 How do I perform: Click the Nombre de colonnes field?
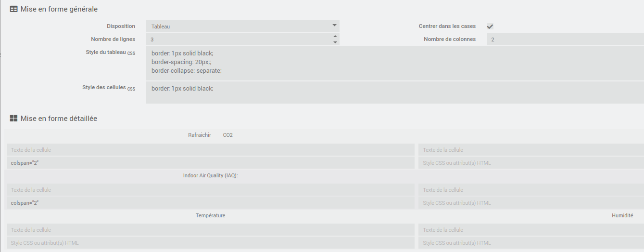(x=566, y=40)
